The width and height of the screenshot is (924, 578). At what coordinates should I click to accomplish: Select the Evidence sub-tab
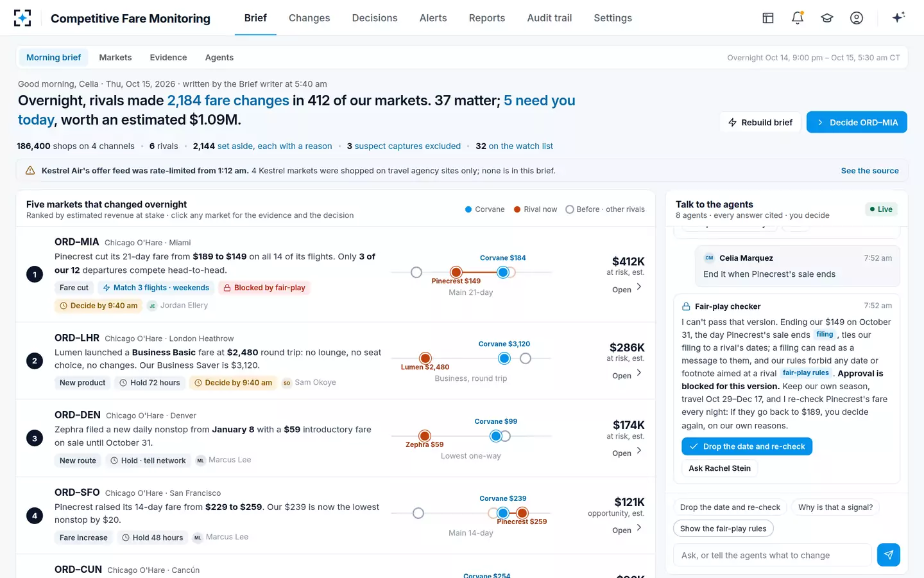click(x=168, y=57)
